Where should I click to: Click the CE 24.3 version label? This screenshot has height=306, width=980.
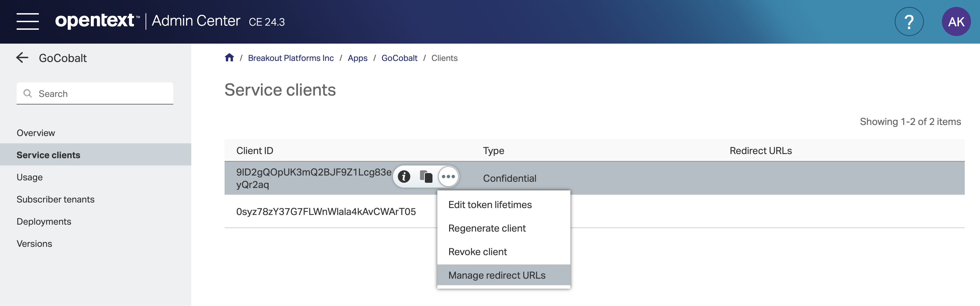click(267, 22)
